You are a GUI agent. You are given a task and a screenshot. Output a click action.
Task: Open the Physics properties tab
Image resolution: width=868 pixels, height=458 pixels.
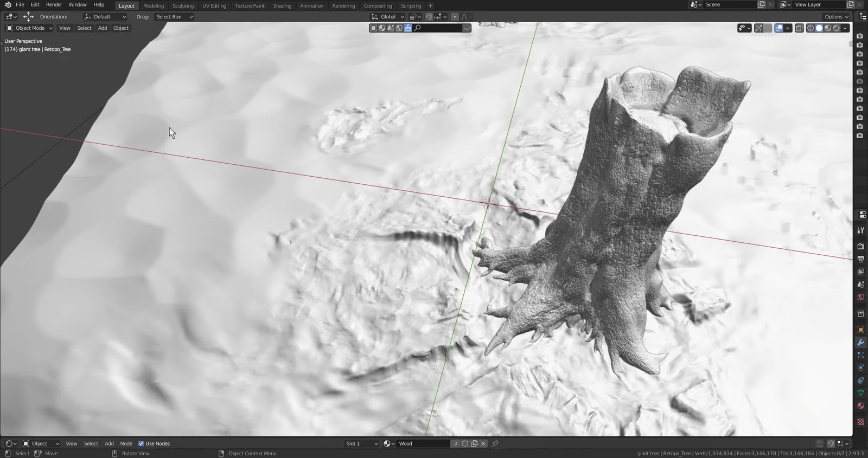pyautogui.click(x=860, y=367)
